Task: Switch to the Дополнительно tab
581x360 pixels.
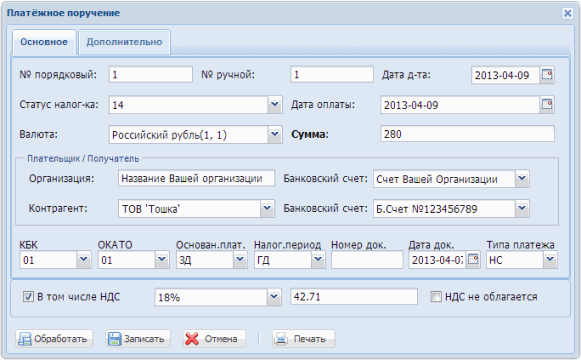Action: 124,42
